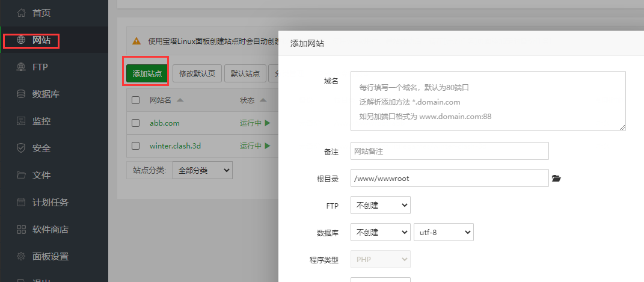The height and width of the screenshot is (282, 644).
Task: Click the 默认站点 button
Action: [x=245, y=74]
